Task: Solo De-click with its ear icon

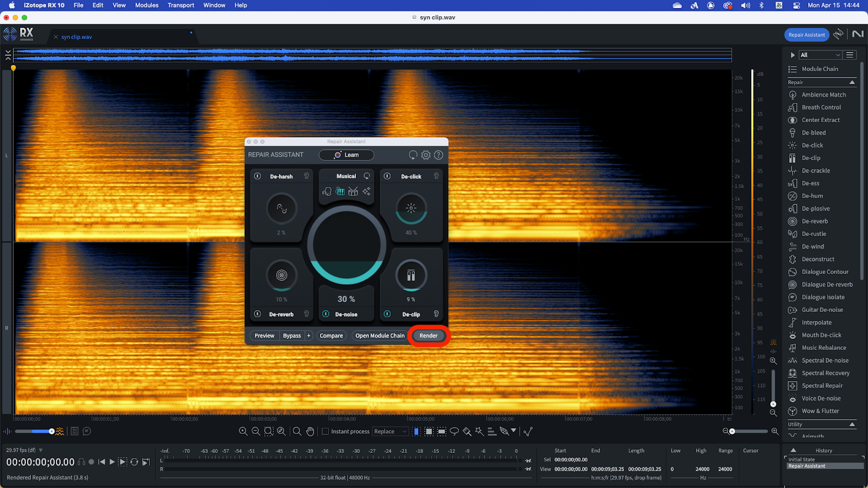Action: coord(436,176)
